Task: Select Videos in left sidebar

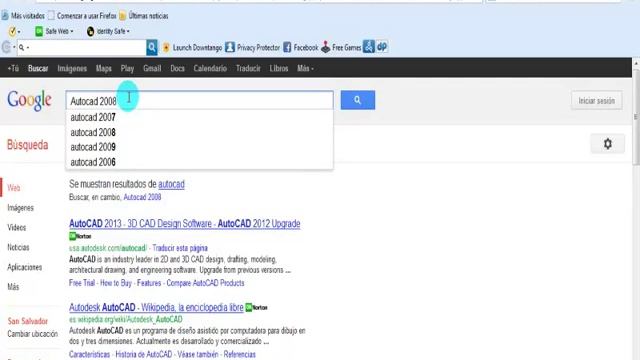Action: tap(16, 227)
